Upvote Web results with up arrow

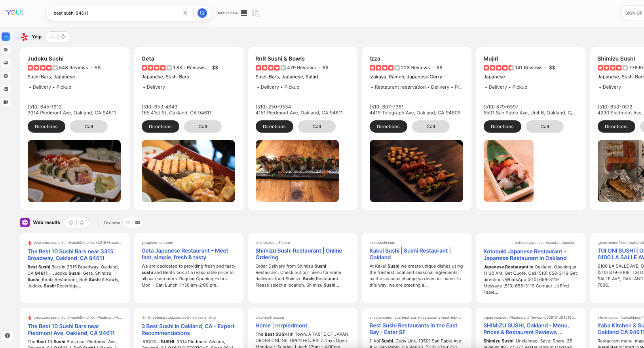[x=71, y=222]
